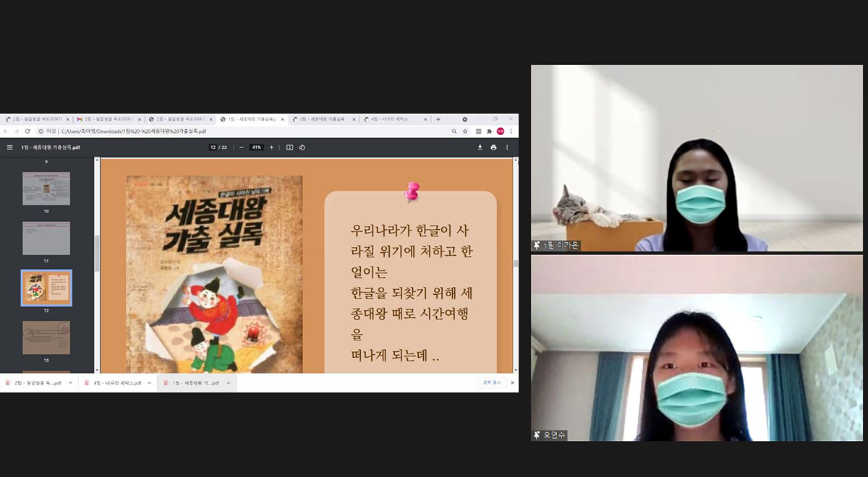Select the active 1팀 세종대왕 가출실록 PDF tab

252,119
